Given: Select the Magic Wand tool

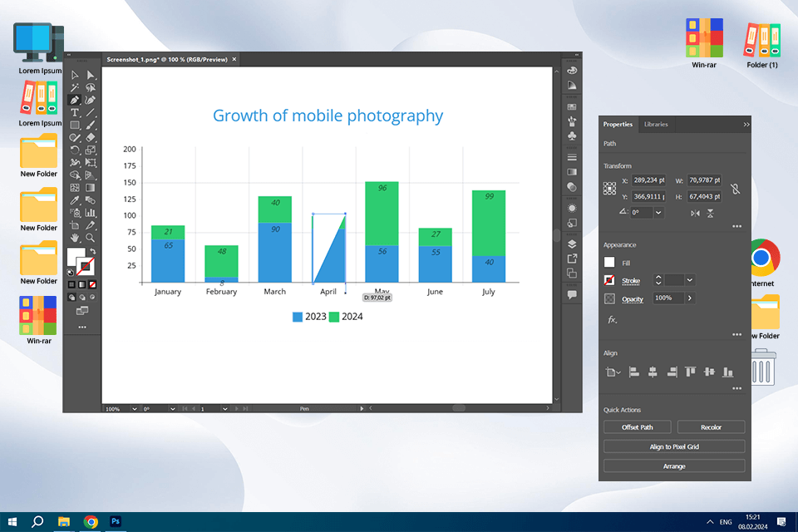Looking at the screenshot, I should coord(75,87).
